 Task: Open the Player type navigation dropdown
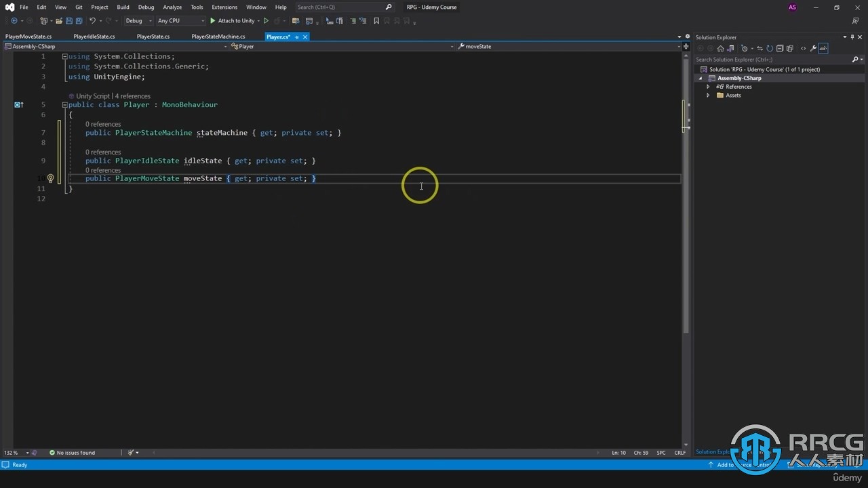pos(341,46)
